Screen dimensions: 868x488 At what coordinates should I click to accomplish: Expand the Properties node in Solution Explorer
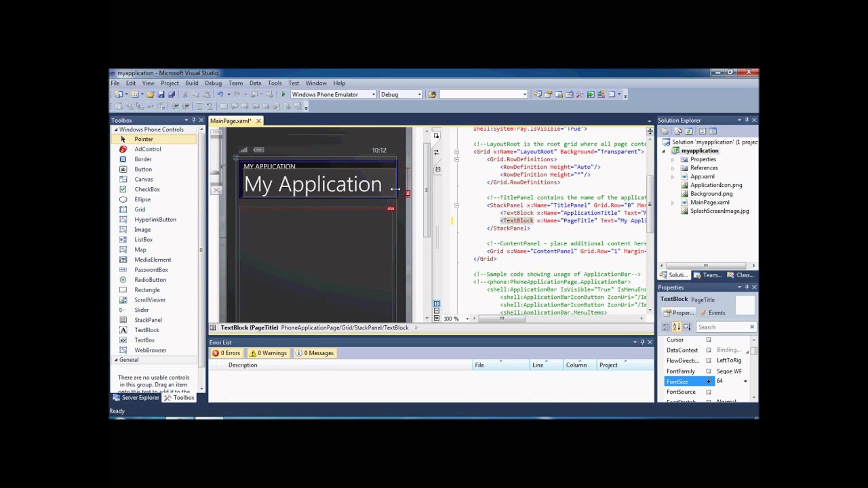pos(673,159)
